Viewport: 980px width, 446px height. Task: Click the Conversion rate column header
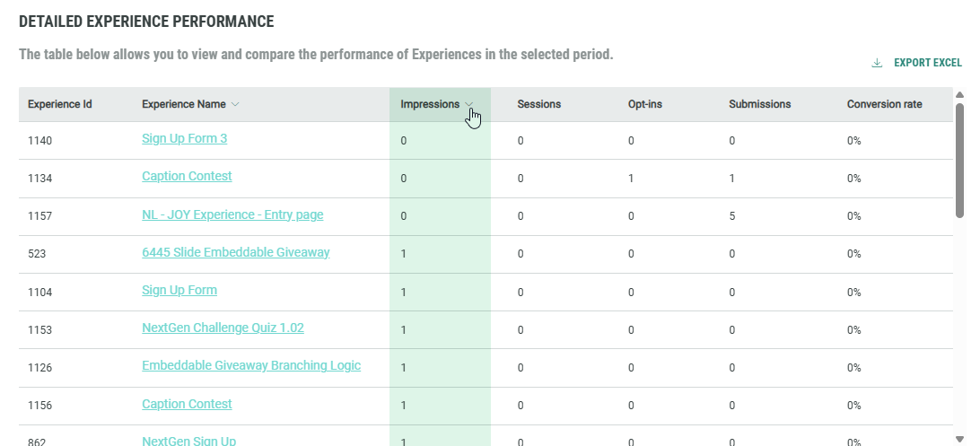[884, 104]
